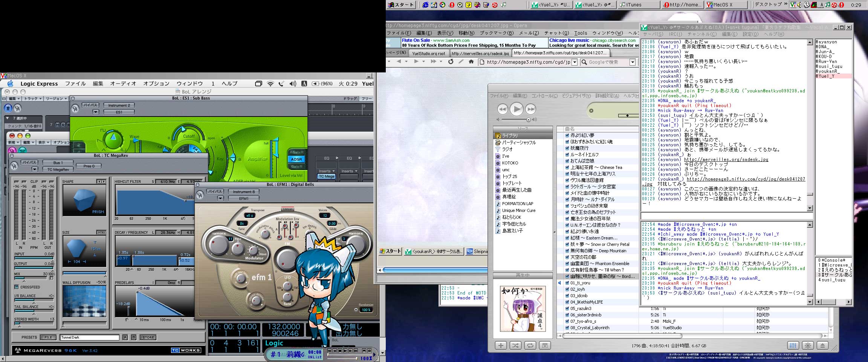The height and width of the screenshot is (362, 868).
Task: Open ブックマーク(B) menu in Opera
Action: [x=497, y=33]
